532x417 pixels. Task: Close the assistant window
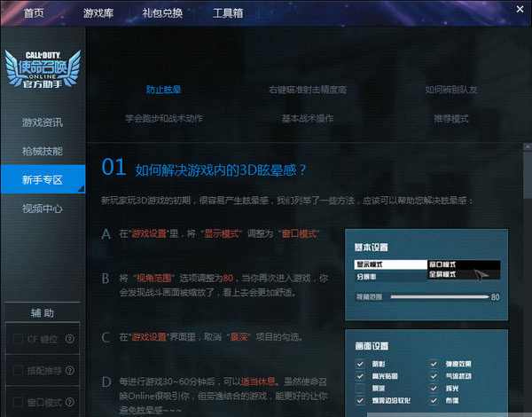click(520, 9)
